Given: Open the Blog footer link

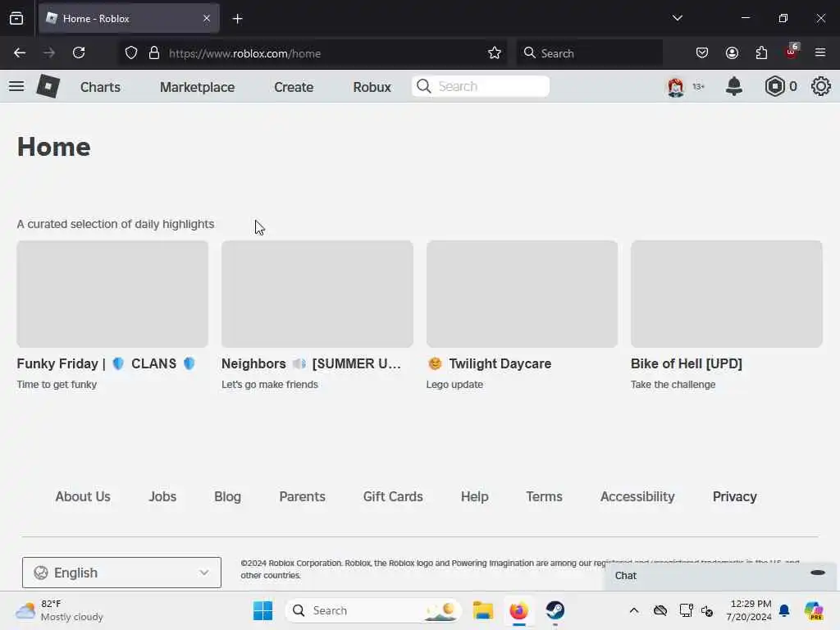Looking at the screenshot, I should coord(228,496).
